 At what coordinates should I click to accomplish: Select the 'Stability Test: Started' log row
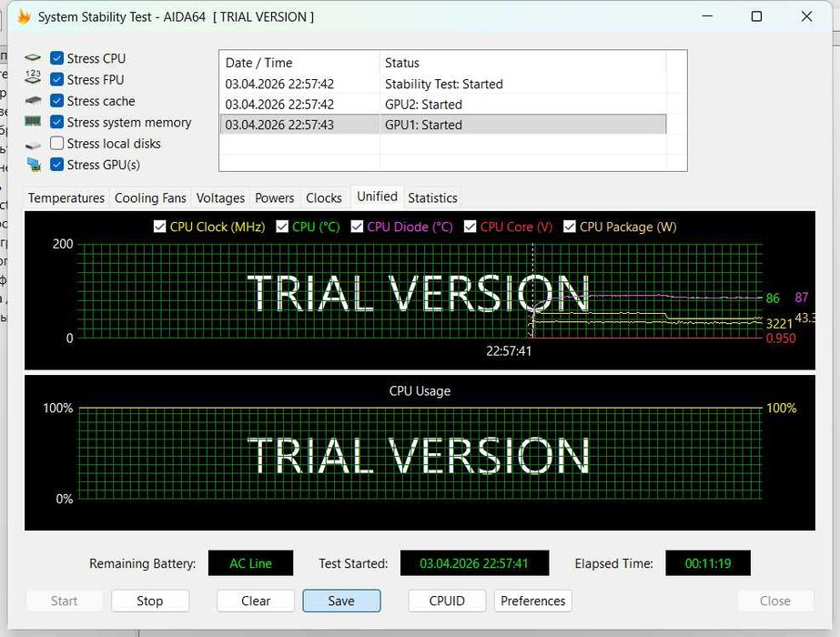(x=443, y=84)
